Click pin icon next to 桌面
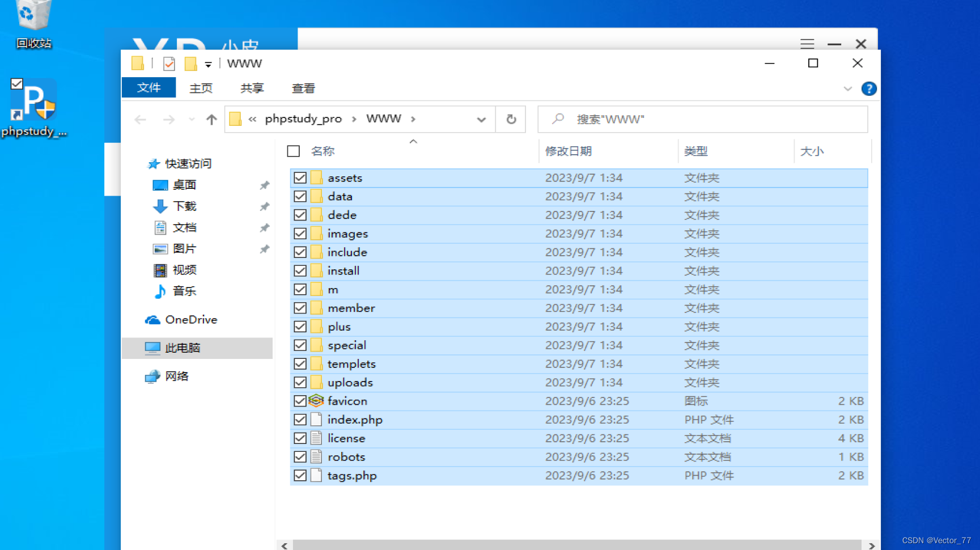 point(264,185)
